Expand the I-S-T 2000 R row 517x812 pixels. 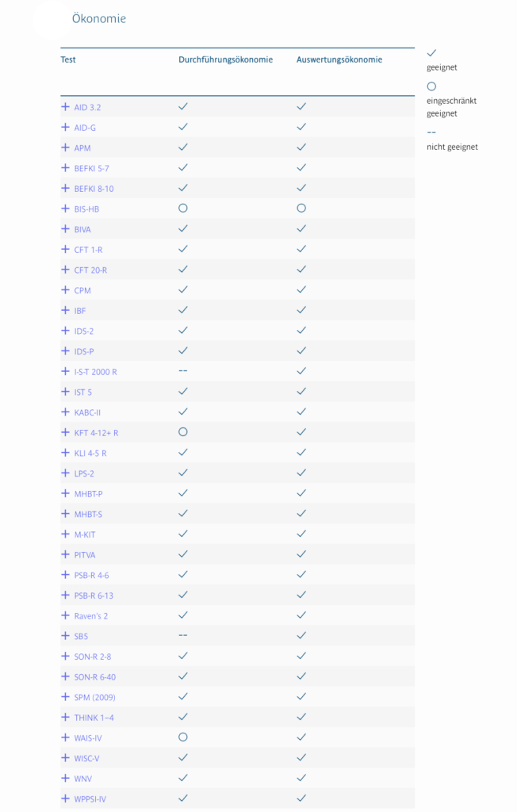pos(66,372)
